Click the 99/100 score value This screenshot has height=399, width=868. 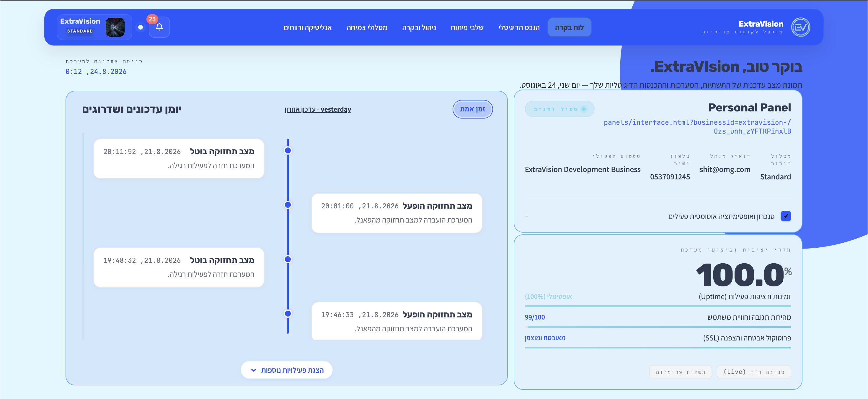(535, 317)
